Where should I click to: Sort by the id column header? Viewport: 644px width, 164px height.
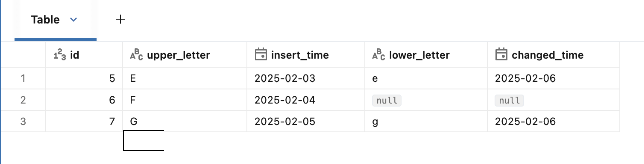[x=74, y=55]
